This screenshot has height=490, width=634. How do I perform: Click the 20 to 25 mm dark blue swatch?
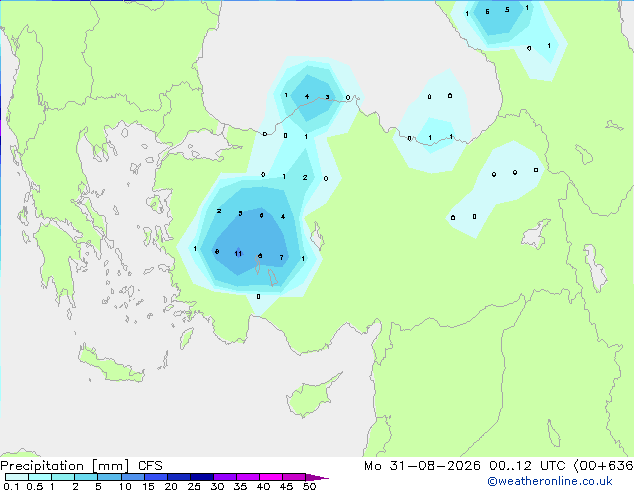[178, 477]
